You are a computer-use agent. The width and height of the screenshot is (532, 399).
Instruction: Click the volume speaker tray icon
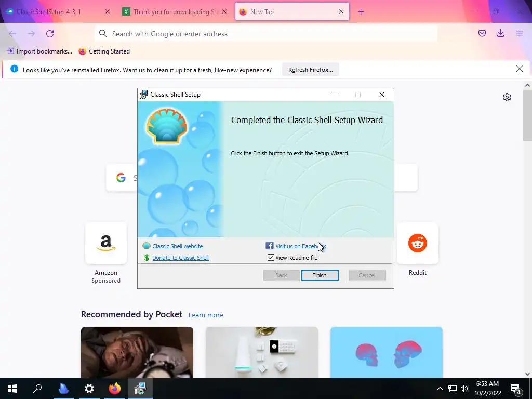(464, 389)
